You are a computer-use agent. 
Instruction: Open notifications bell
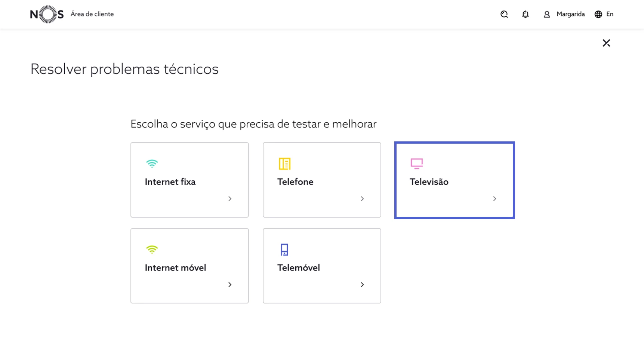coord(526,14)
